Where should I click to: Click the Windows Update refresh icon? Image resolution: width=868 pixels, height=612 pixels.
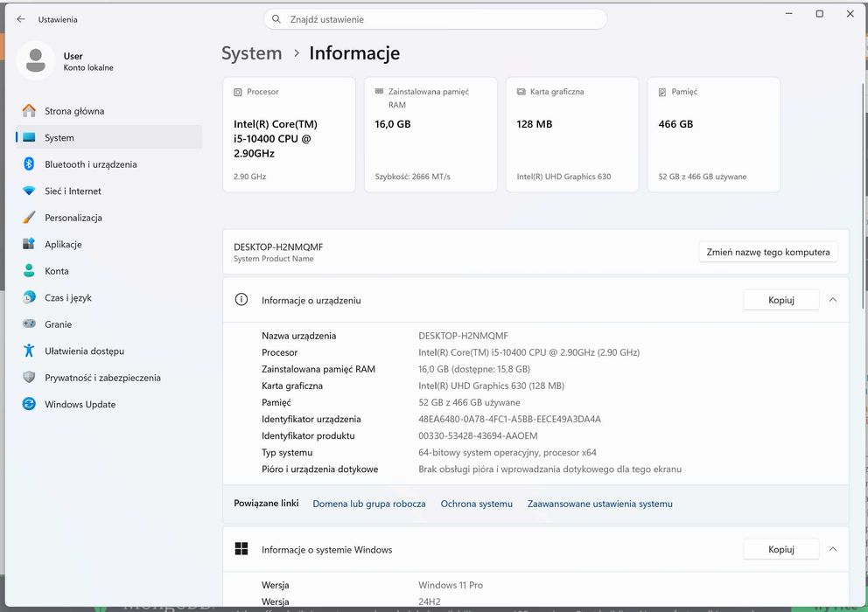pyautogui.click(x=29, y=404)
